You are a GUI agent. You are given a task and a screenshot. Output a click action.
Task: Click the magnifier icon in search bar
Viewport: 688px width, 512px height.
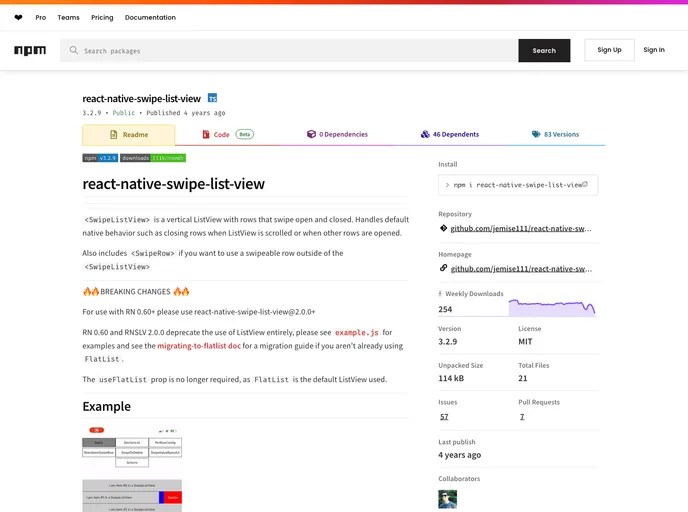74,50
